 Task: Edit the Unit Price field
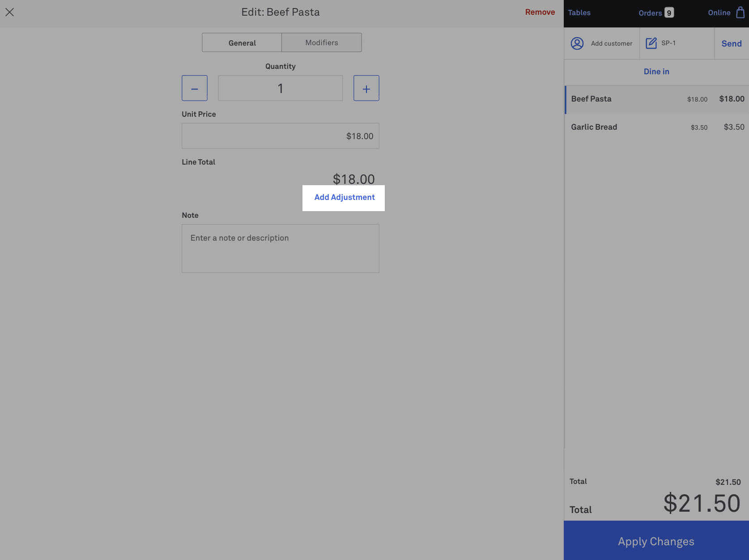[281, 136]
